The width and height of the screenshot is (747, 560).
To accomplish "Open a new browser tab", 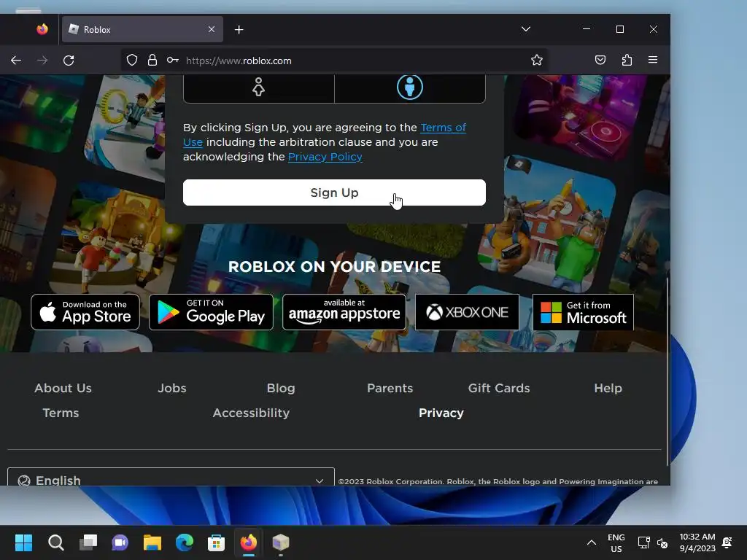I will coord(239,29).
